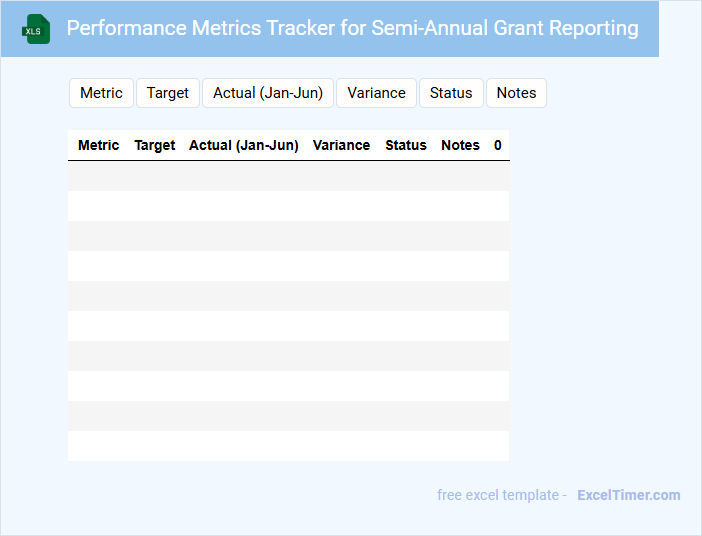Click the Performance Metrics Tracker page title
The image size is (702, 536).
[352, 28]
